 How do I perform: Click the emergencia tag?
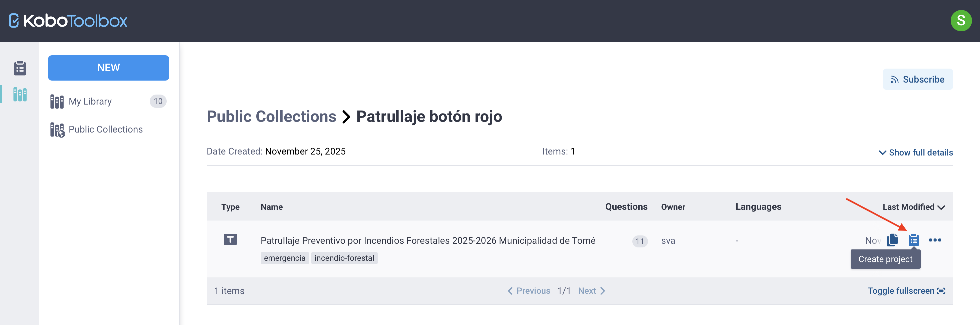(x=284, y=258)
